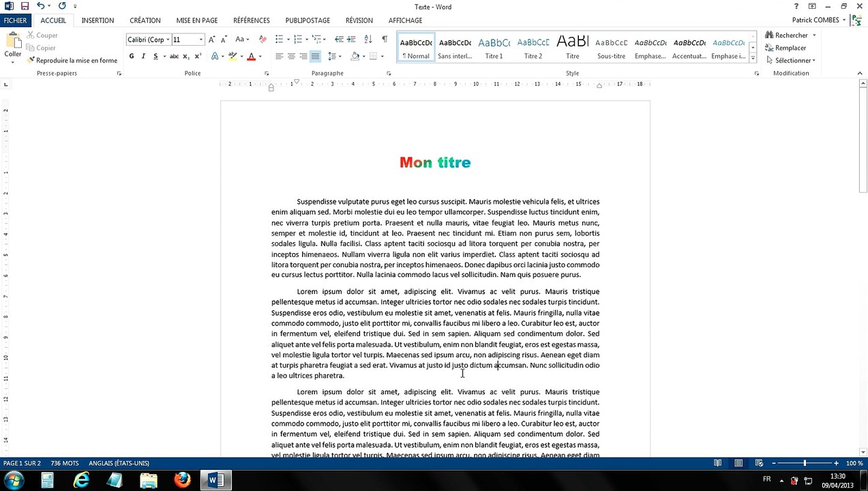Switch to the RÉVISION tab
Screen dimensions: 868x491
coord(359,20)
